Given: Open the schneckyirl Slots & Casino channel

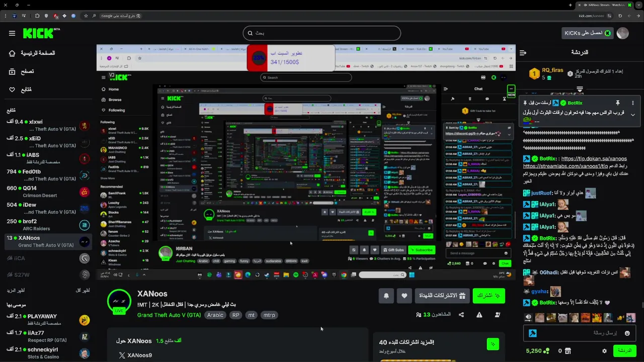Looking at the screenshot, I should click(48, 353).
